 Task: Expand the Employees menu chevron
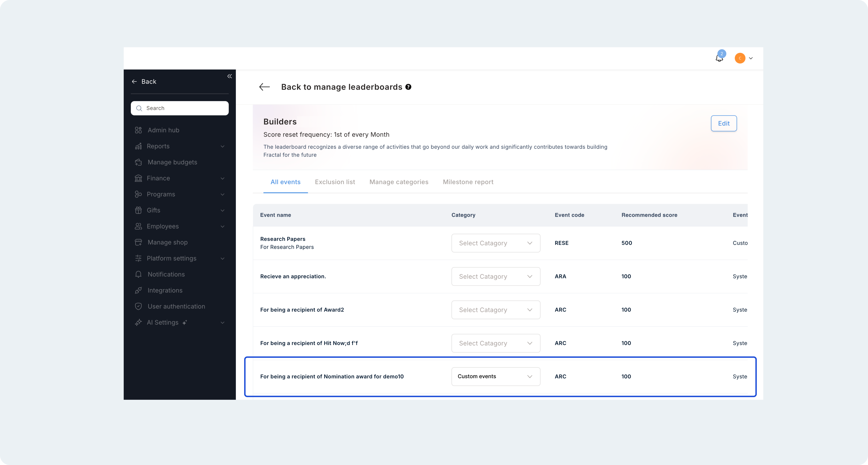(x=222, y=226)
